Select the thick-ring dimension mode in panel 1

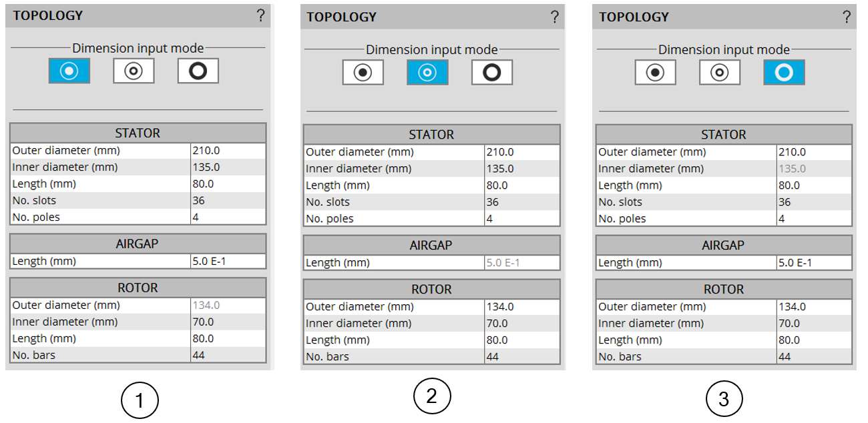click(198, 71)
